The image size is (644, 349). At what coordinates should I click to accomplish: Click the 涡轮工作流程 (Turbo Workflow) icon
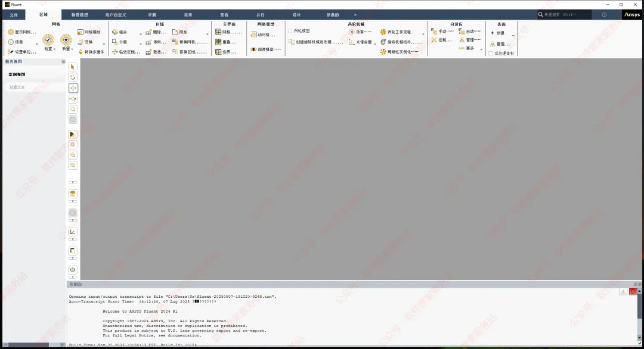tap(383, 32)
